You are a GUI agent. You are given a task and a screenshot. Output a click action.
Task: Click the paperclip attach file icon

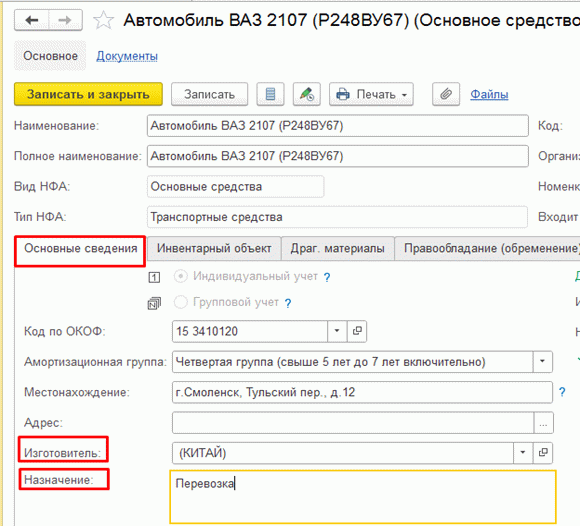pyautogui.click(x=446, y=94)
